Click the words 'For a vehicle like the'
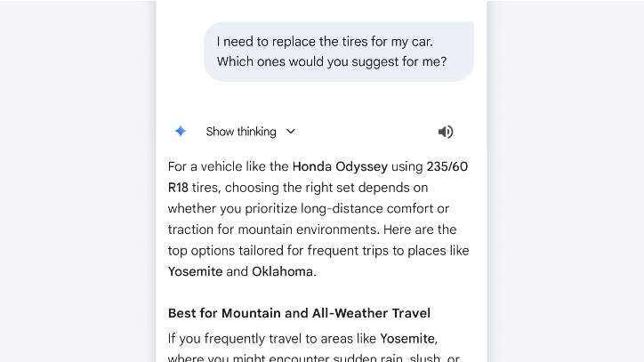This screenshot has height=362, width=644. (x=228, y=166)
